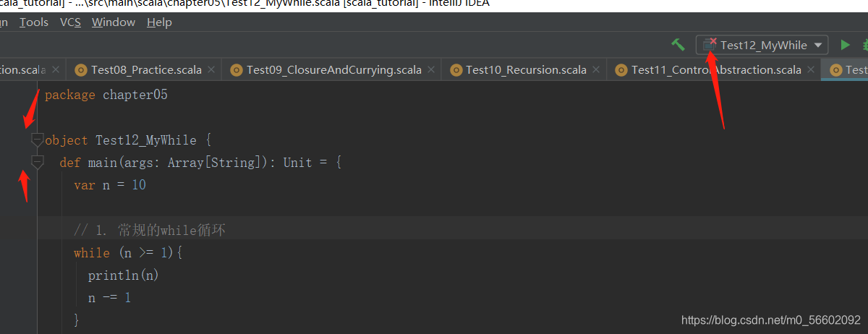Open the VCS menu
The image size is (868, 334).
click(x=70, y=22)
